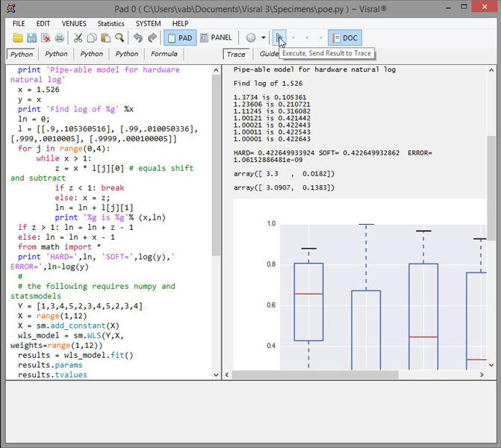Click the code line 'results.params'

tap(50, 365)
